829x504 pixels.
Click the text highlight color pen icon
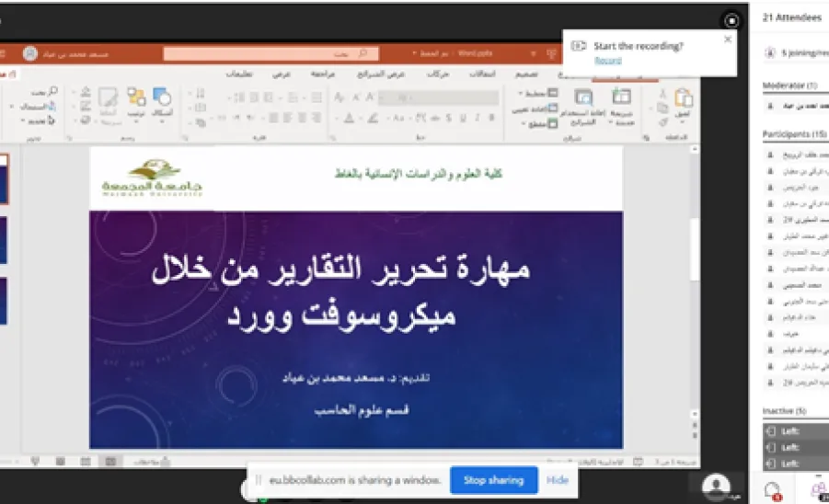point(373,119)
